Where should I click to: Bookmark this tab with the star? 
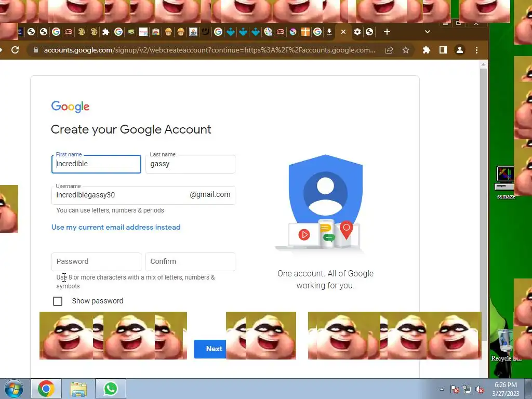pyautogui.click(x=405, y=50)
